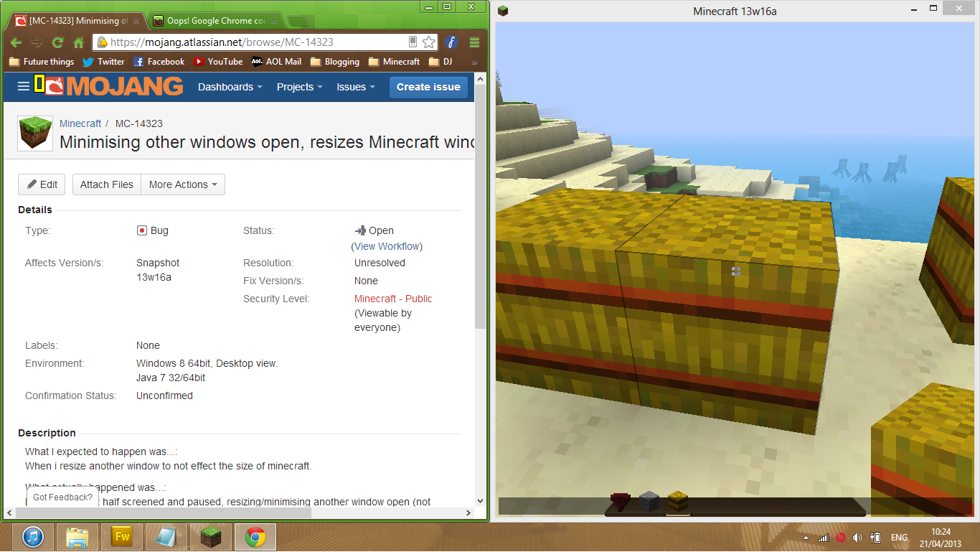980x552 pixels.
Task: Open the YouTube bookmark
Action: pos(218,62)
